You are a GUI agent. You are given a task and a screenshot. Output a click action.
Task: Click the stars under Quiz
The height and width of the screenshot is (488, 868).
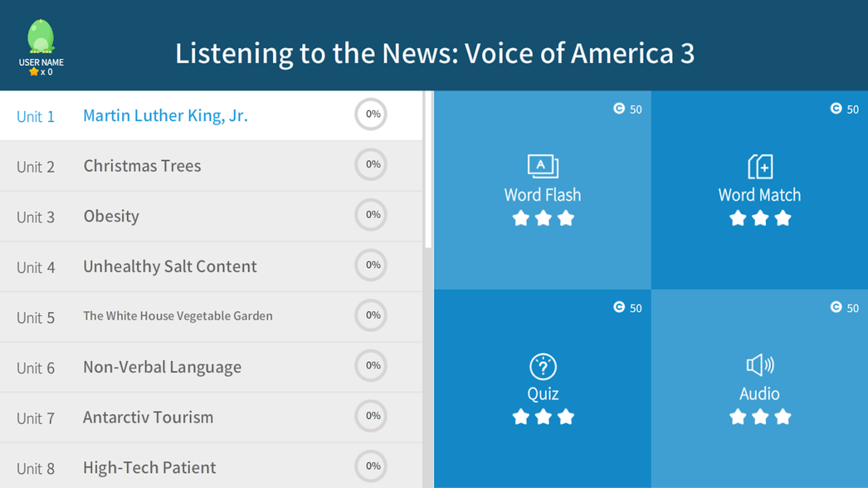[x=543, y=417]
